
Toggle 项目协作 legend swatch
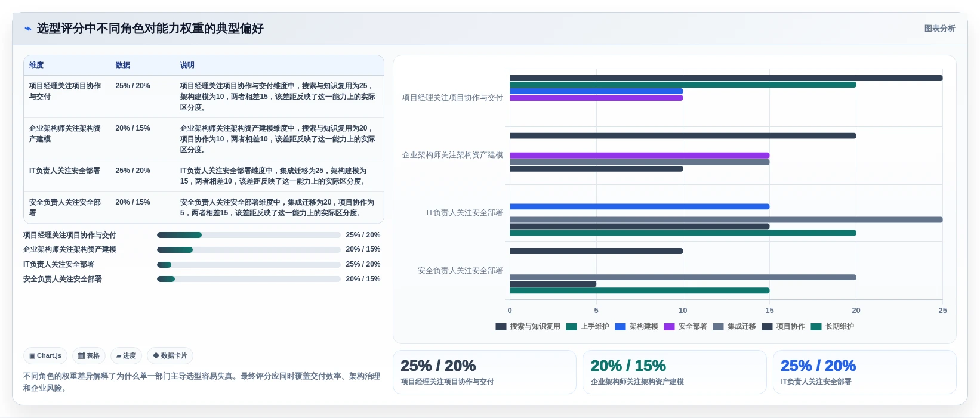[767, 327]
